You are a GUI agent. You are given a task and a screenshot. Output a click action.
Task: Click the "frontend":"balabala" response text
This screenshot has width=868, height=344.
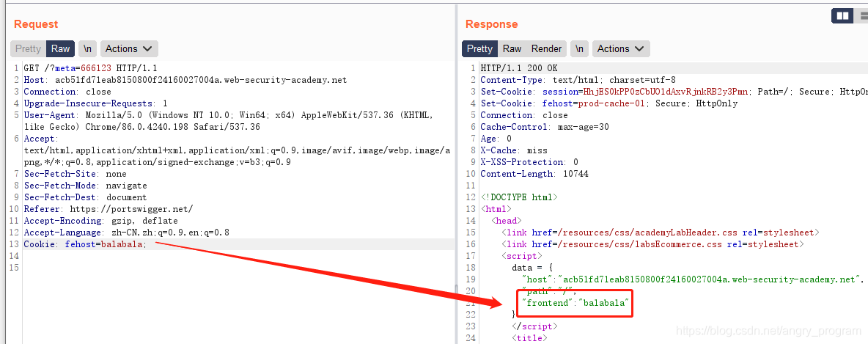pyautogui.click(x=576, y=303)
